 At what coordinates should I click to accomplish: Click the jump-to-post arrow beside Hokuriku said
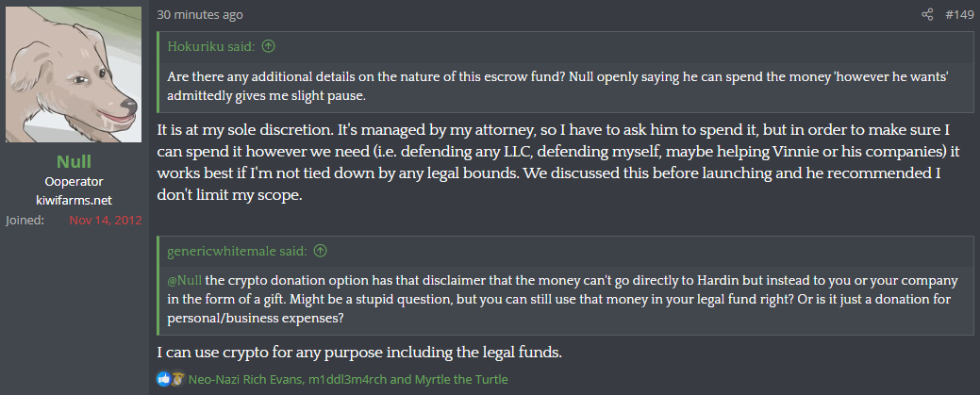tap(269, 45)
